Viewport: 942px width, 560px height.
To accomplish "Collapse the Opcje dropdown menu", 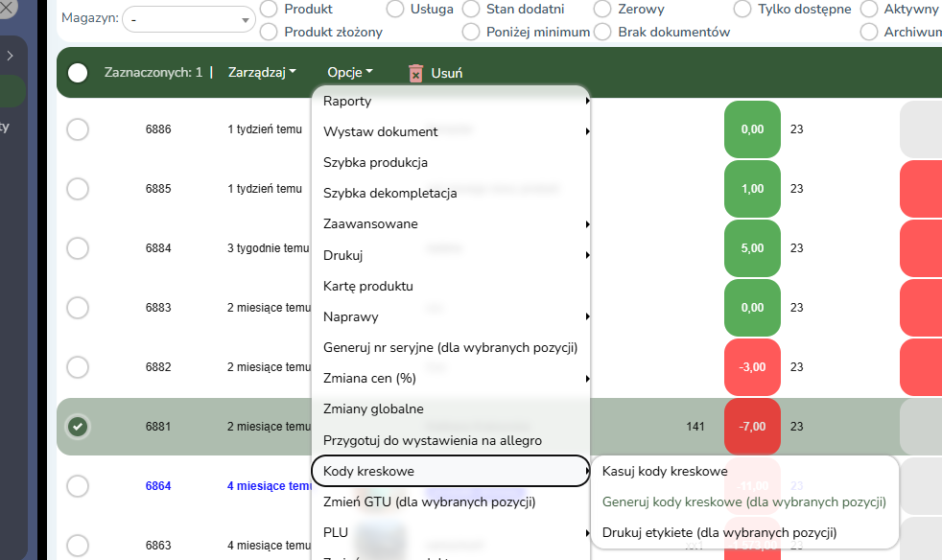I will pos(349,72).
